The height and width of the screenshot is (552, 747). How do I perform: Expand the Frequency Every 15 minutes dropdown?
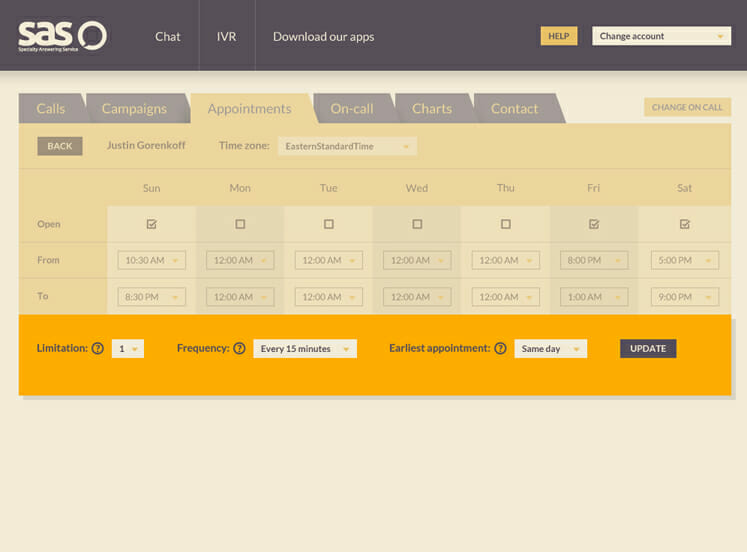pyautogui.click(x=305, y=349)
